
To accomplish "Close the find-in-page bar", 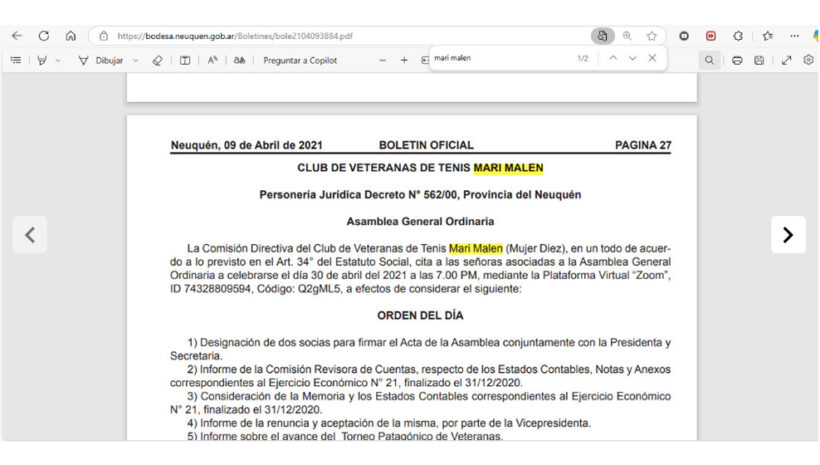I will 652,59.
